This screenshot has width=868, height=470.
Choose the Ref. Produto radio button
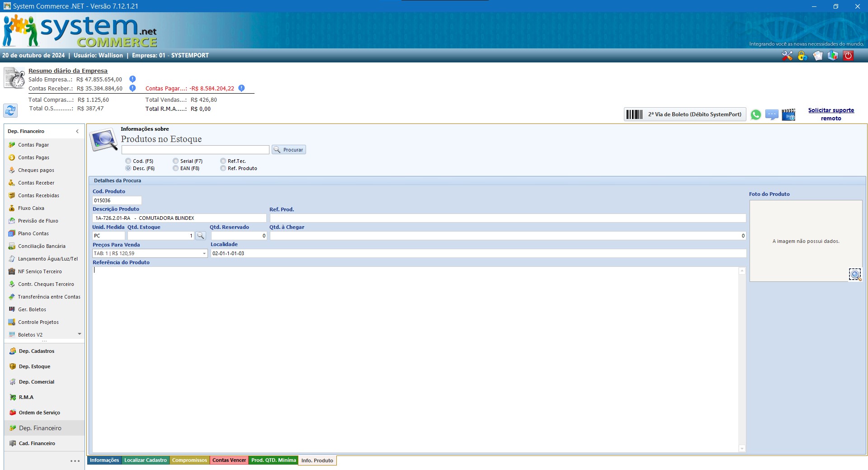[223, 168]
